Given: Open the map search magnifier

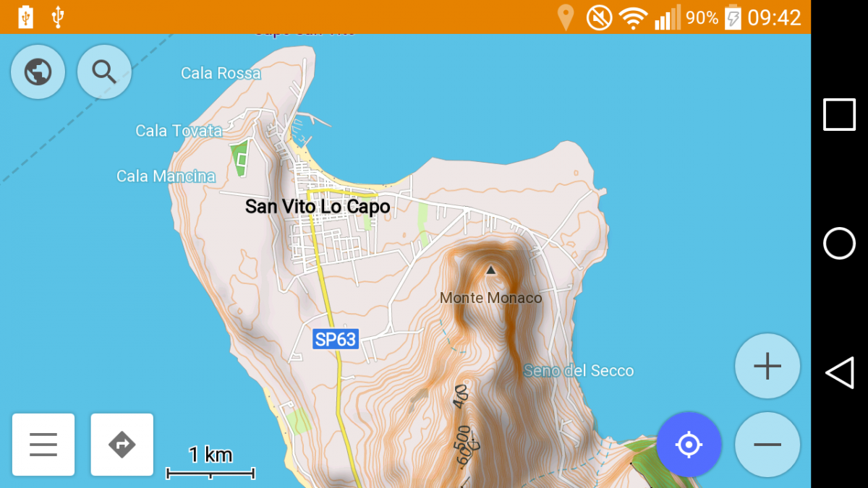Looking at the screenshot, I should click(104, 72).
